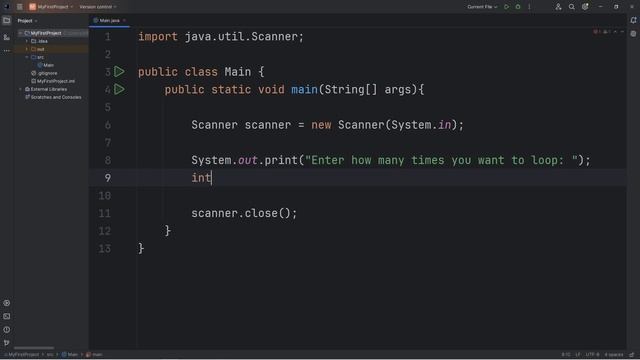
Task: Open the Problems tool window icon
Action: click(7, 329)
